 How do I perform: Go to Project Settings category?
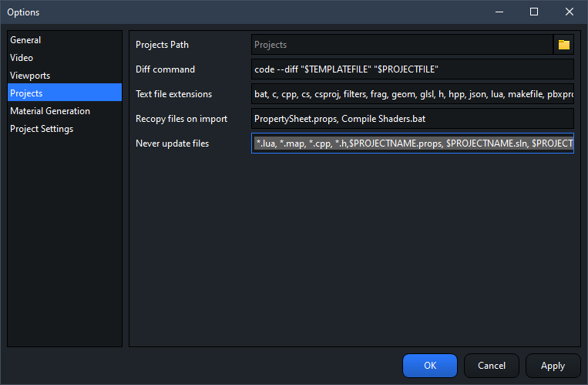point(42,129)
